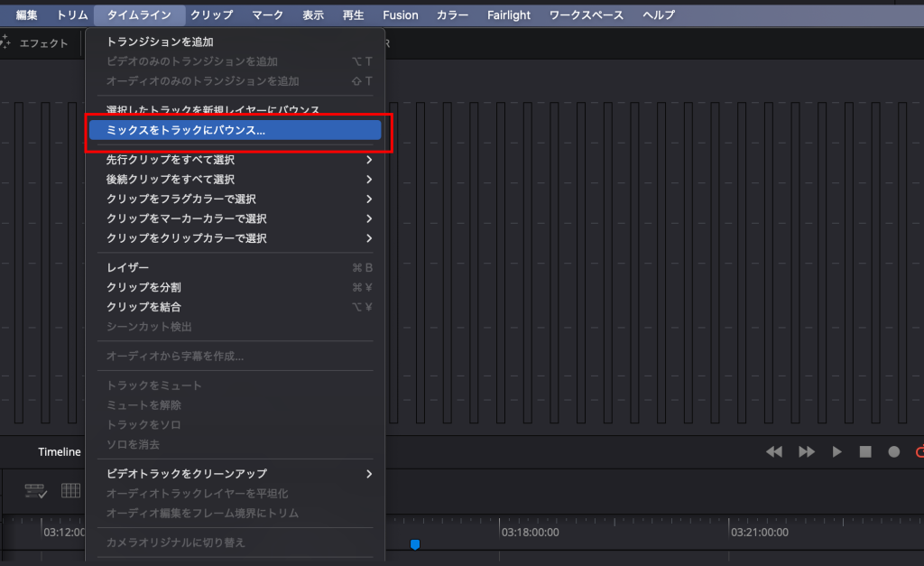
Task: Rewind playback with the rewind icon
Action: pyautogui.click(x=773, y=451)
